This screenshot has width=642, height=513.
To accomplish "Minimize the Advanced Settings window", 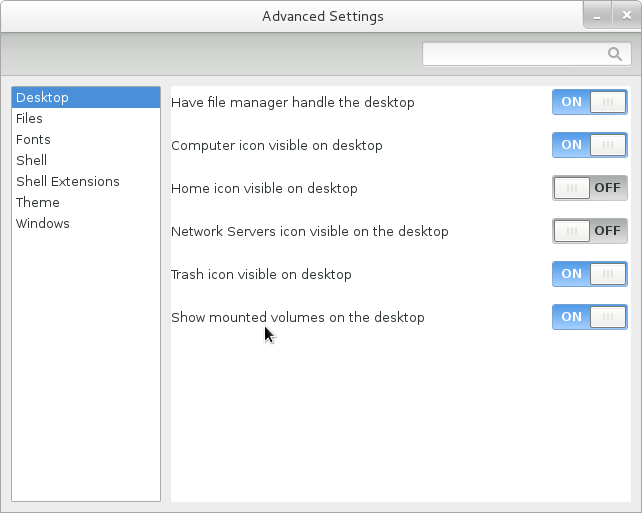I will (597, 16).
